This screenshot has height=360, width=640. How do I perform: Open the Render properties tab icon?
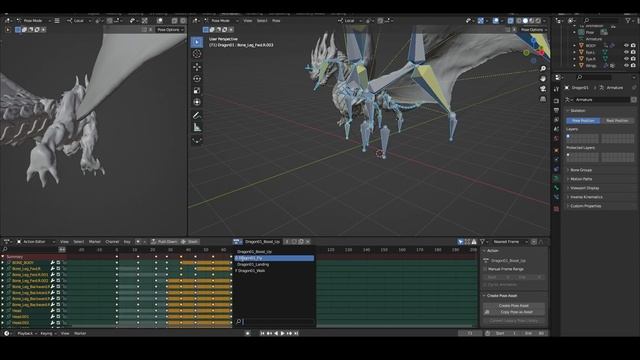tap(556, 100)
